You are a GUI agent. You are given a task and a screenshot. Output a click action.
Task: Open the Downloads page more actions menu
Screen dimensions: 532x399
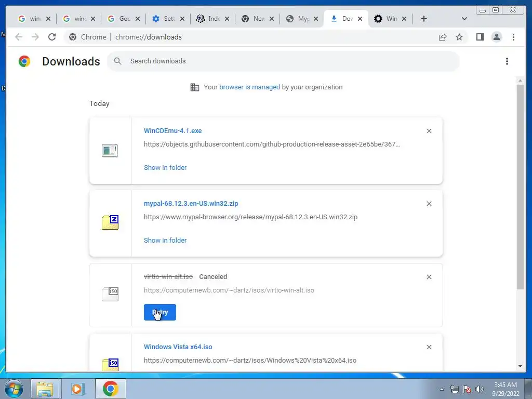tap(507, 61)
